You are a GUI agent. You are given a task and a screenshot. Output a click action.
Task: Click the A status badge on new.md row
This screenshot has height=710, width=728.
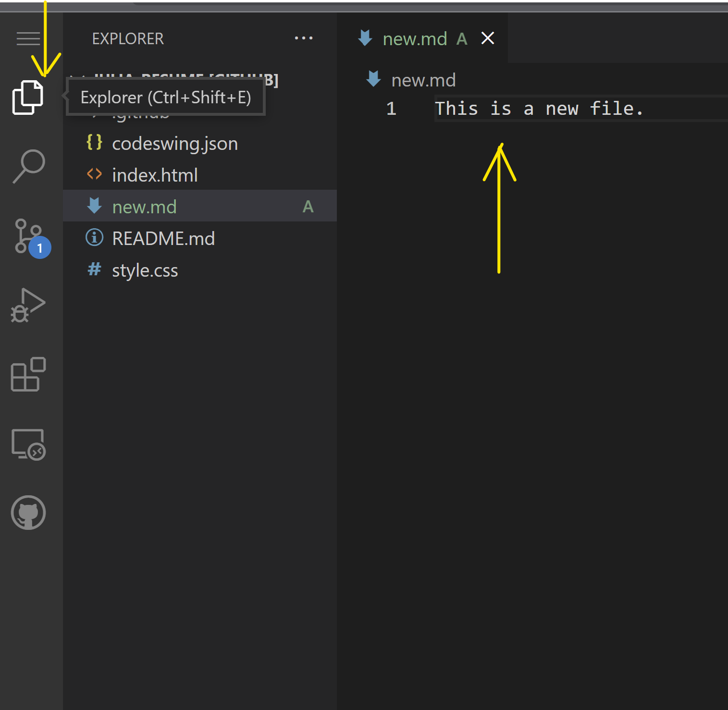pyautogui.click(x=308, y=207)
